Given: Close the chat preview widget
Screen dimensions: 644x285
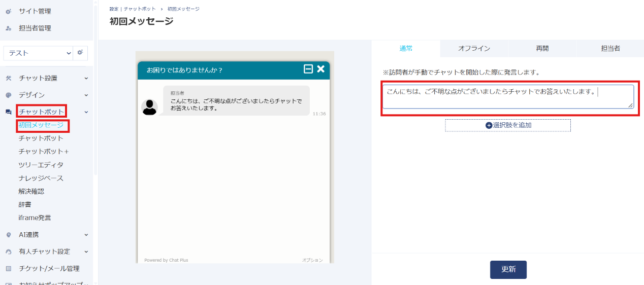Looking at the screenshot, I should click(x=320, y=69).
